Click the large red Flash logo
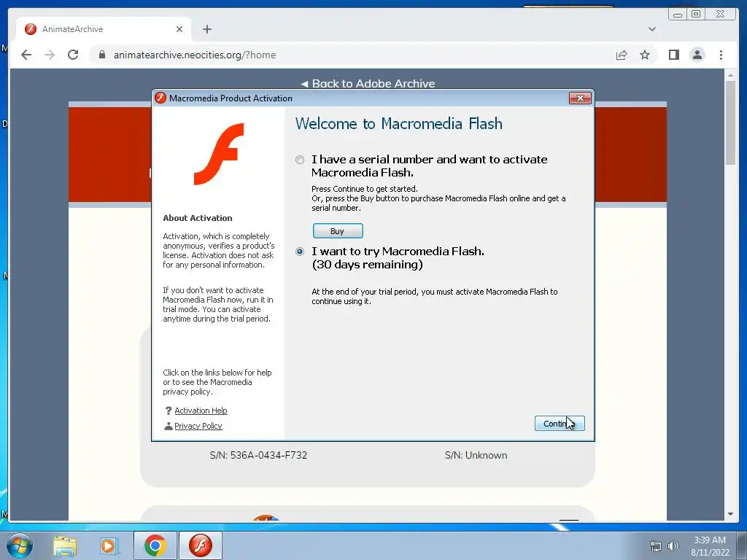 tap(219, 154)
